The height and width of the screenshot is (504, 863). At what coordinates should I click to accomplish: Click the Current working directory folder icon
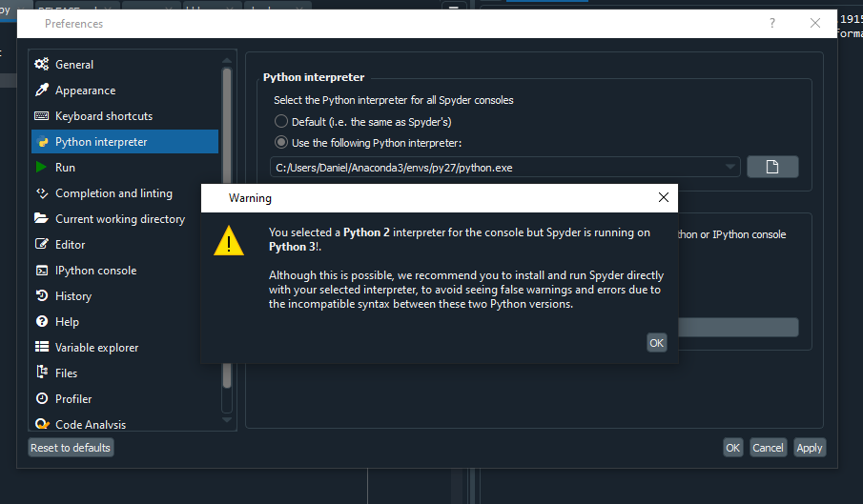coord(41,218)
